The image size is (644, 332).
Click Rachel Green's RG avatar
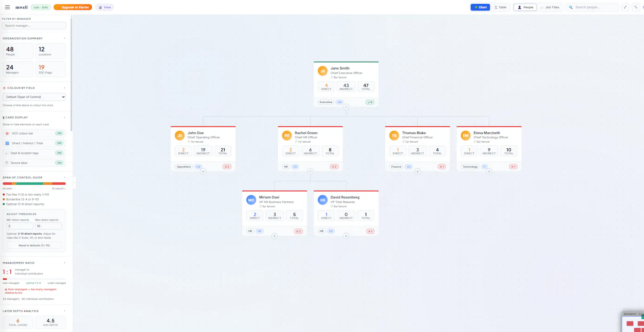287,135
